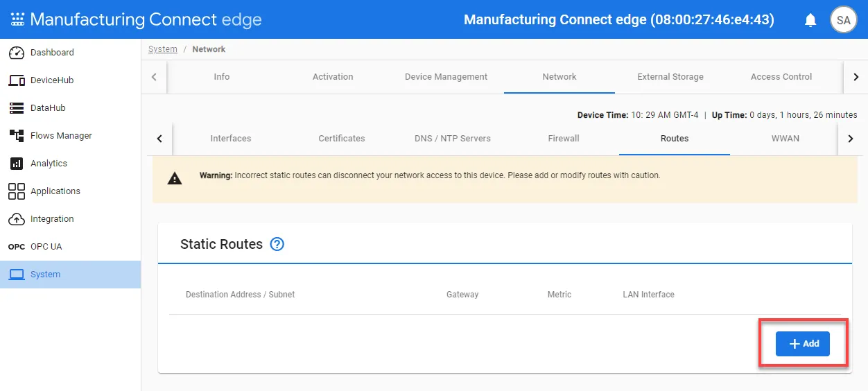Open the DNS / NTP Servers sub-tab
The image size is (868, 391).
point(453,139)
